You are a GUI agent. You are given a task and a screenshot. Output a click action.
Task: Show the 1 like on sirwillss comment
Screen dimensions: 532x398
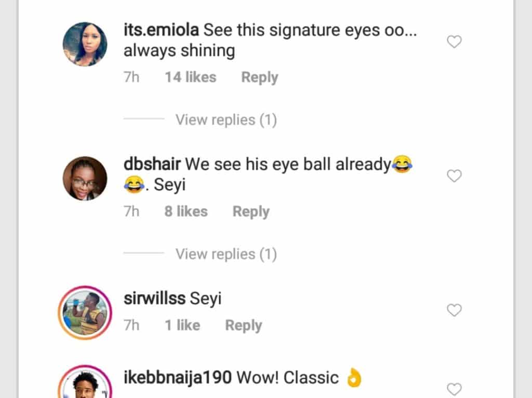pyautogui.click(x=182, y=325)
